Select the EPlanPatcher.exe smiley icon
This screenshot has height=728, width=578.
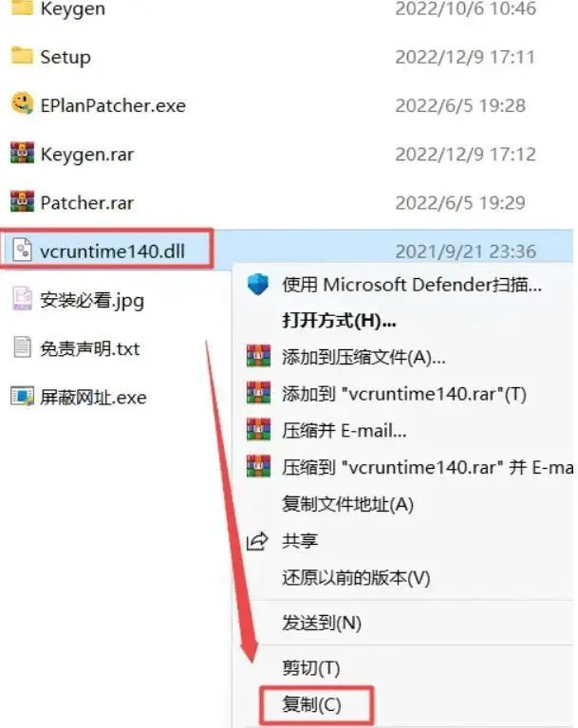[22, 103]
